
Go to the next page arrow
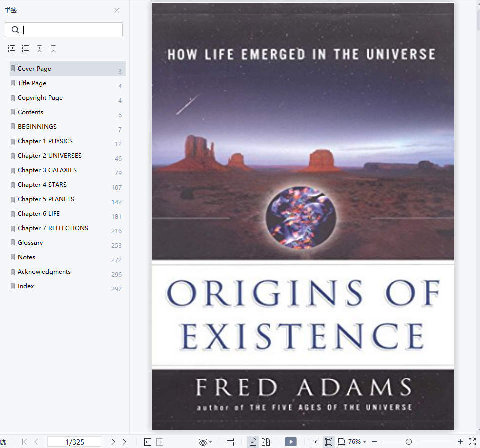coord(113,442)
